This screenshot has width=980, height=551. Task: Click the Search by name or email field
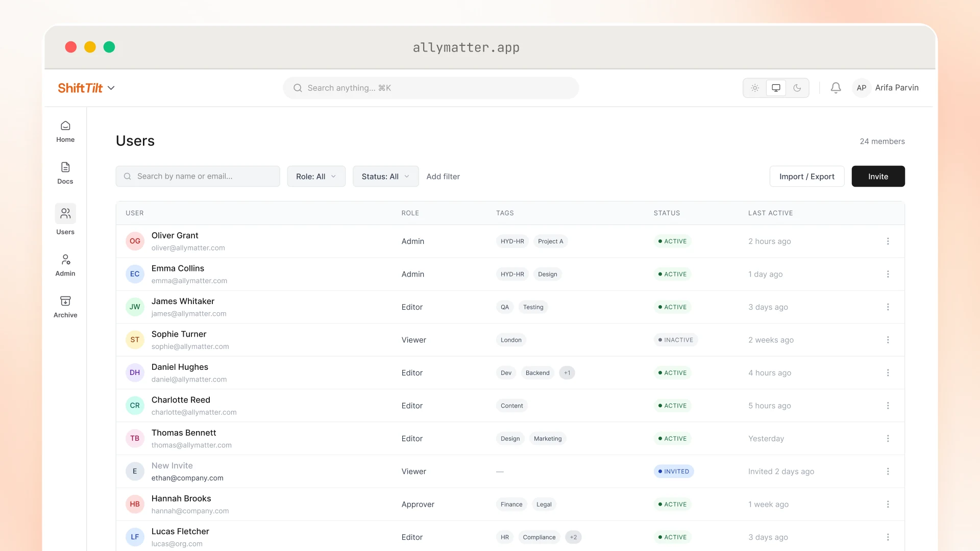click(198, 177)
